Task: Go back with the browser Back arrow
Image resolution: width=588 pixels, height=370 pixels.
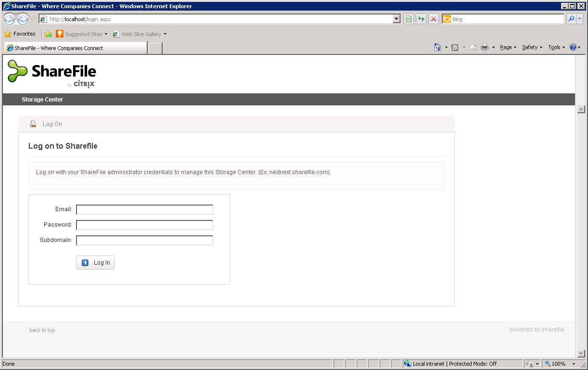Action: click(x=9, y=19)
